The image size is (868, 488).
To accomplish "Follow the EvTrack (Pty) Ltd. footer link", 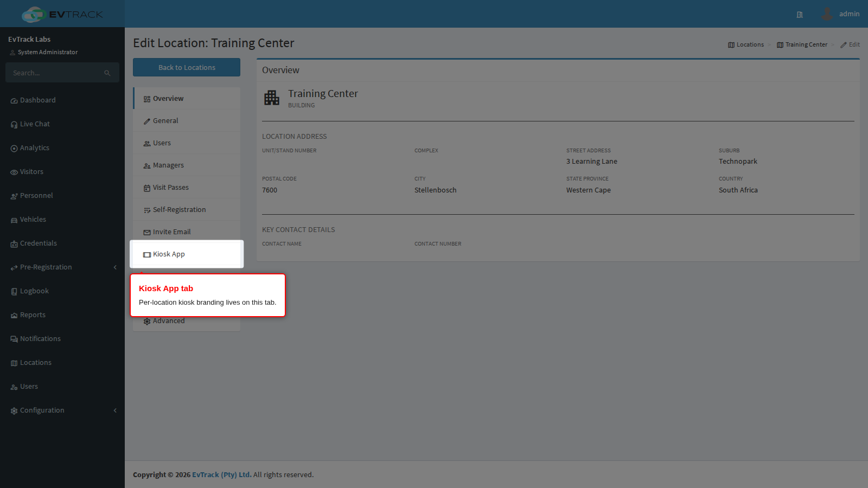I will (x=222, y=475).
